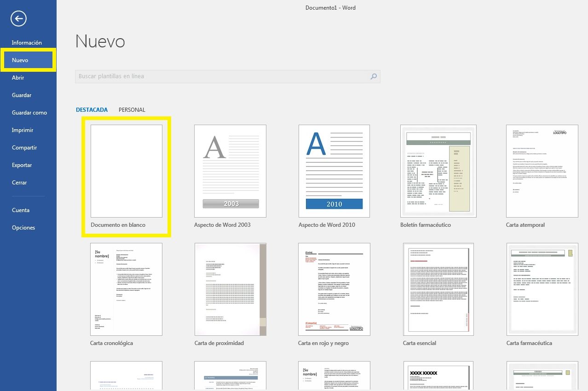Image resolution: width=588 pixels, height=391 pixels.
Task: Select the Carta atemporal template
Action: (x=542, y=171)
